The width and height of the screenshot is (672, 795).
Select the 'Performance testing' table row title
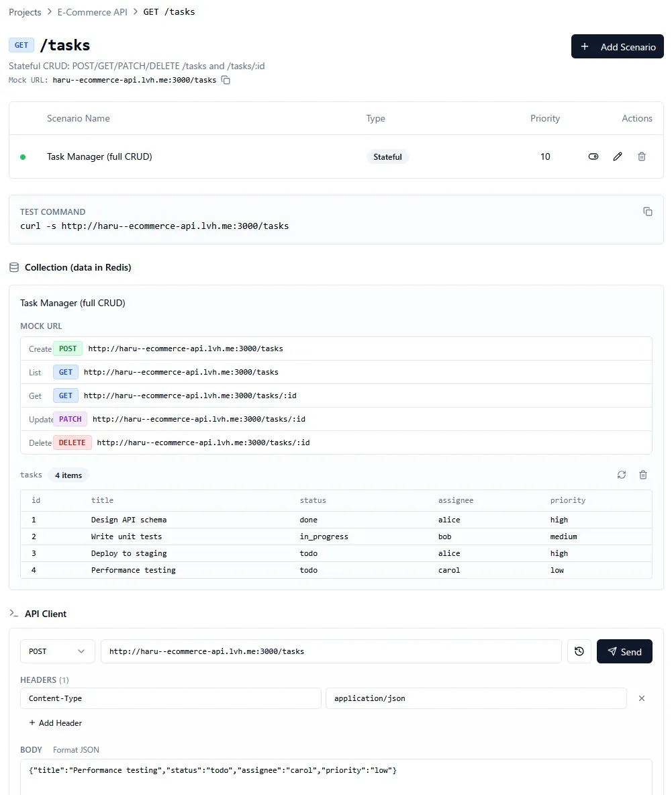134,570
